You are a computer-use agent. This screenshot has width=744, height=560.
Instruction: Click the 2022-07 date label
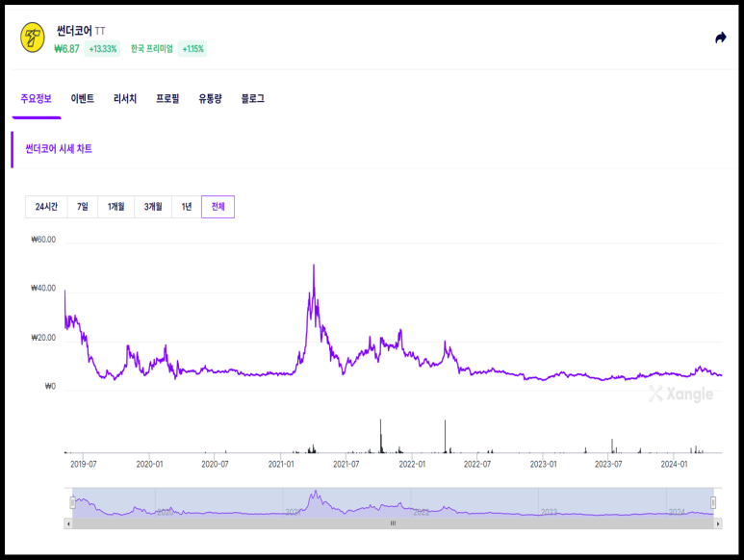tap(477, 464)
